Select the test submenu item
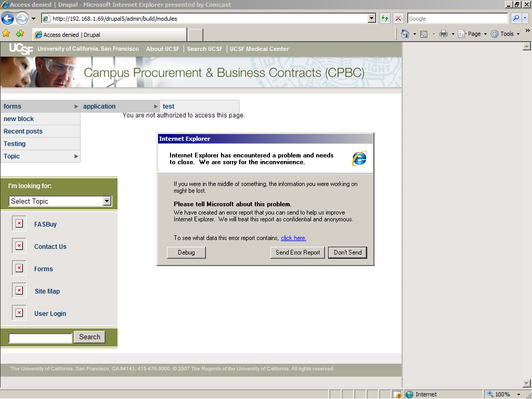 (x=200, y=107)
